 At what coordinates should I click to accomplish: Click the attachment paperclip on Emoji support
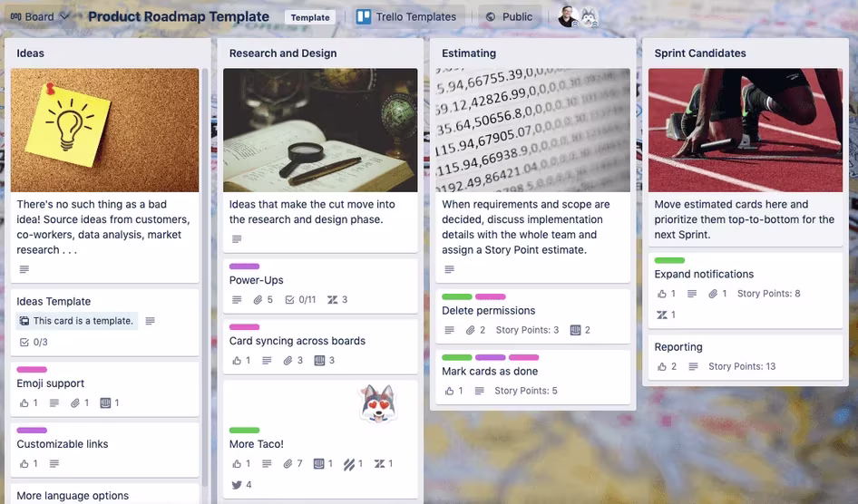point(75,403)
